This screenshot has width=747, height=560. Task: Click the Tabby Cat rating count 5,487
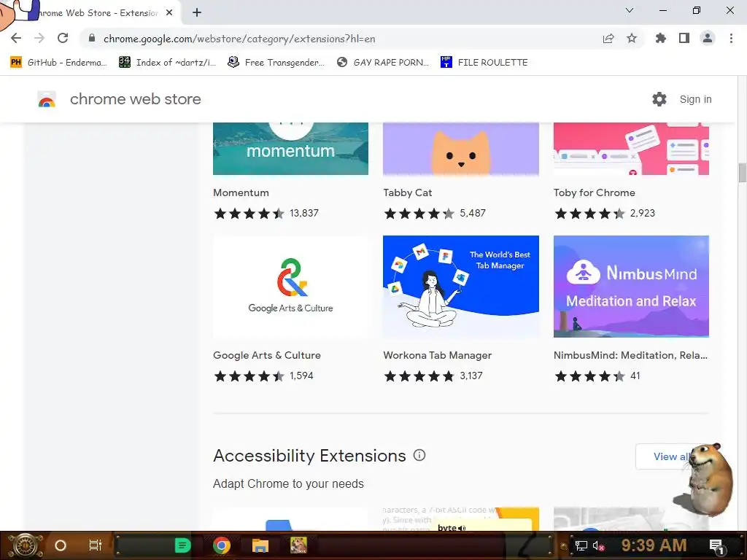[473, 214]
